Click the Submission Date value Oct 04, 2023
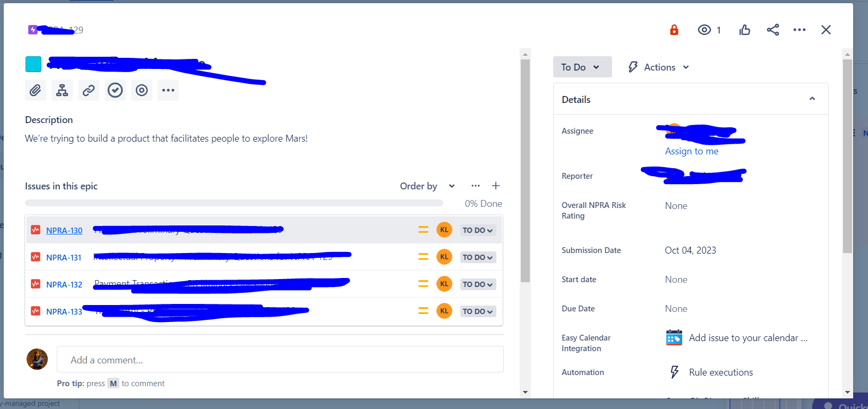Screen dimensions: 868x409 (690, 250)
